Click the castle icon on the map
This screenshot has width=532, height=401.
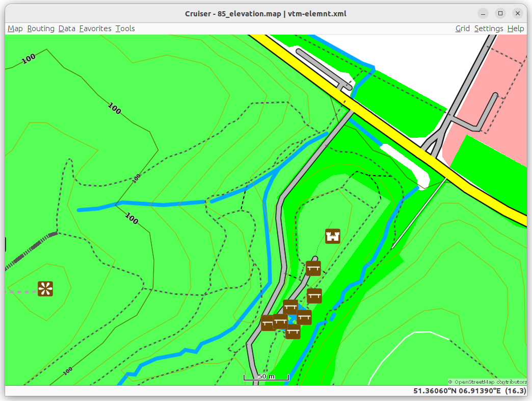[333, 236]
